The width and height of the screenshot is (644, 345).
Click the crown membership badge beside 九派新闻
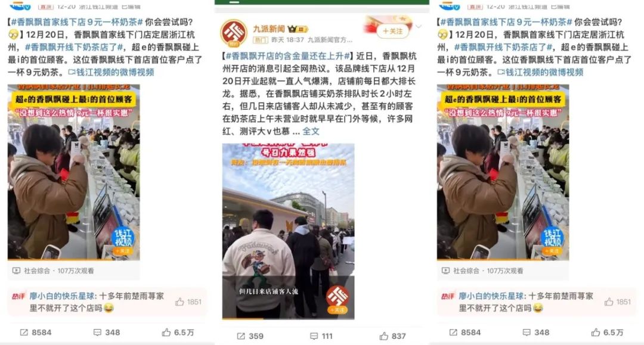click(298, 29)
